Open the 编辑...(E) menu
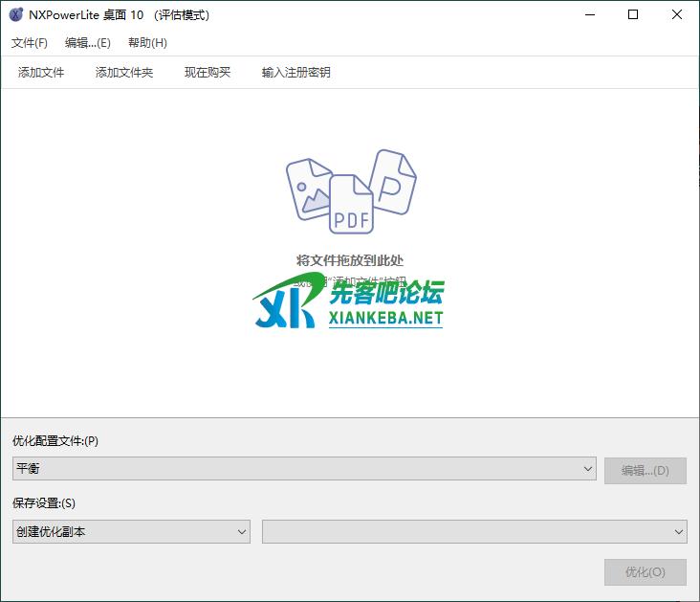The height and width of the screenshot is (602, 700). (88, 43)
